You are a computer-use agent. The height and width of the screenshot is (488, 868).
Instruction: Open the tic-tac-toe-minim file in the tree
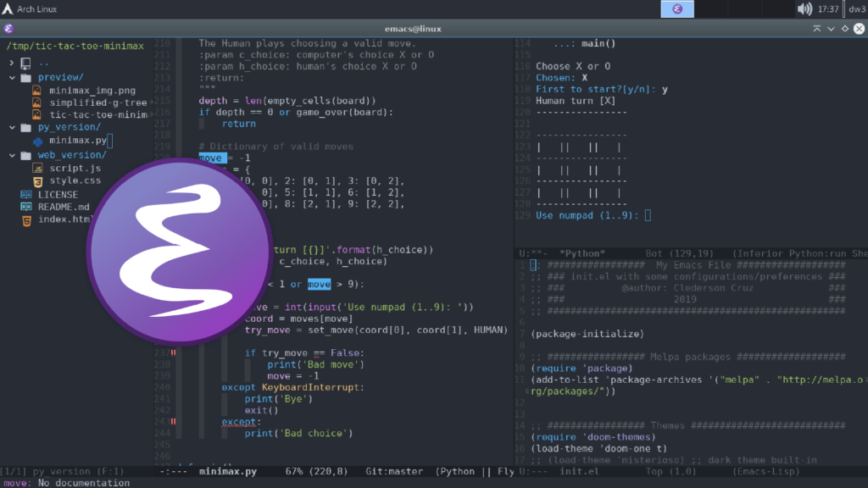click(98, 114)
